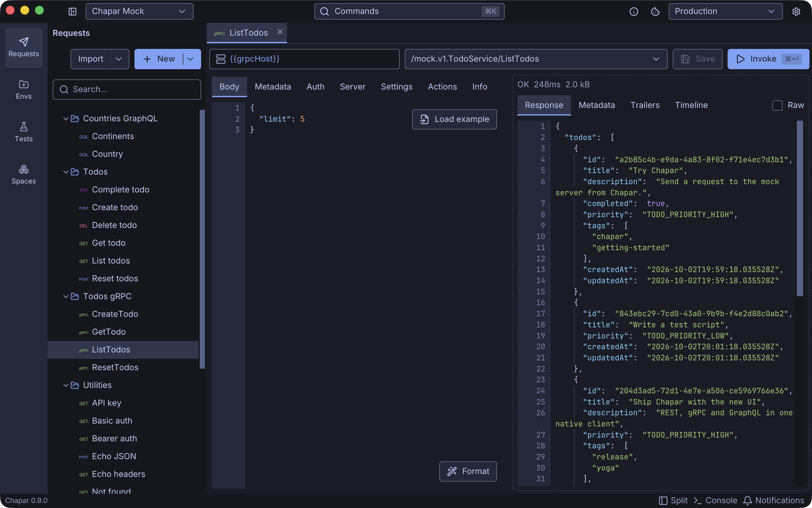Open Notifications from the status bar
The height and width of the screenshot is (508, 812).
(774, 500)
